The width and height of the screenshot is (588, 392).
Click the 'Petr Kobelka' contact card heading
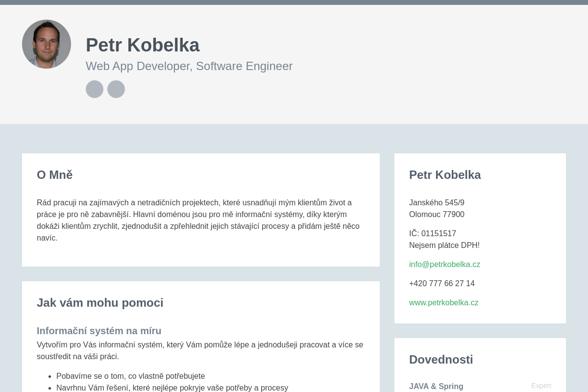click(445, 175)
